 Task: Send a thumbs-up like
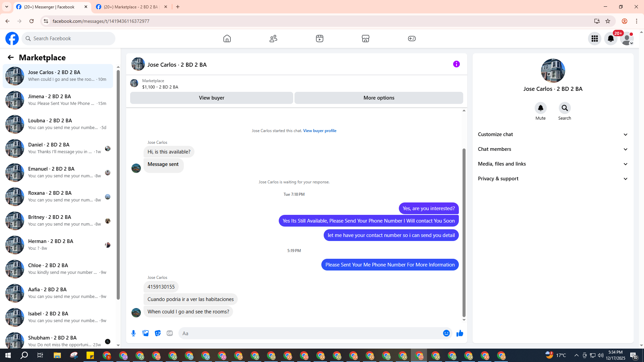(460, 333)
